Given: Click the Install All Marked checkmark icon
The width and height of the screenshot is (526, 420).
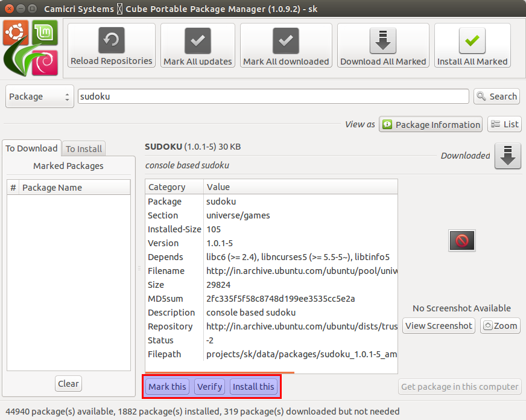Looking at the screenshot, I should (x=472, y=40).
